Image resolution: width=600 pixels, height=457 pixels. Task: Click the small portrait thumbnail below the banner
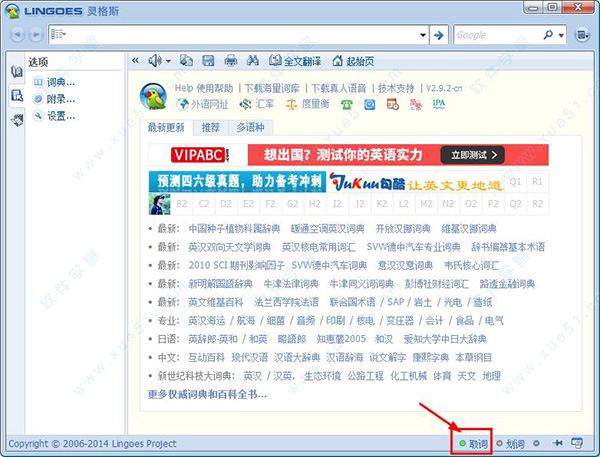click(160, 204)
